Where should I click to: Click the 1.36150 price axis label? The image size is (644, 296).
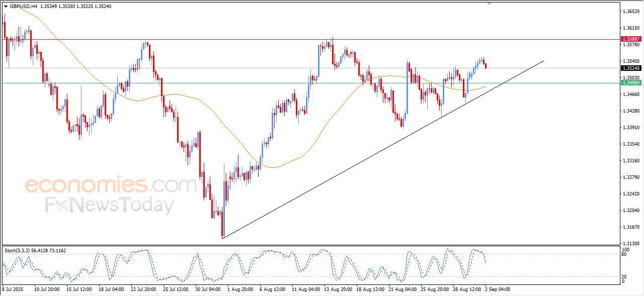pyautogui.click(x=631, y=28)
